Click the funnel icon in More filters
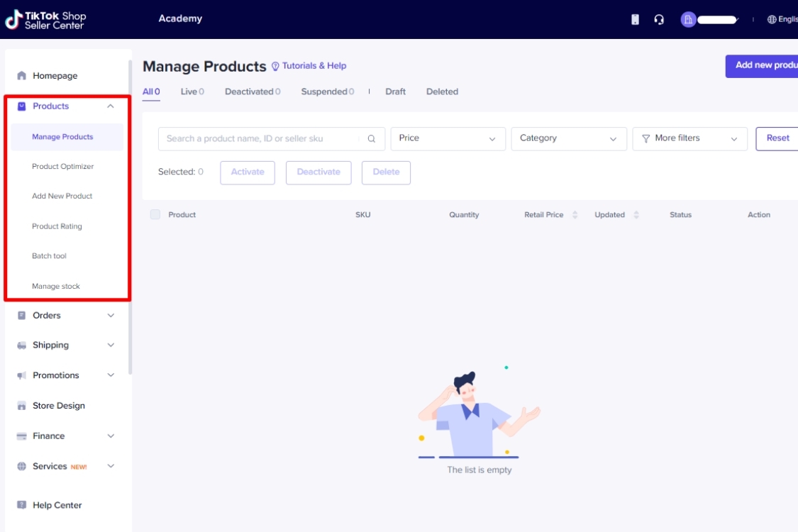The image size is (798, 532). (645, 138)
